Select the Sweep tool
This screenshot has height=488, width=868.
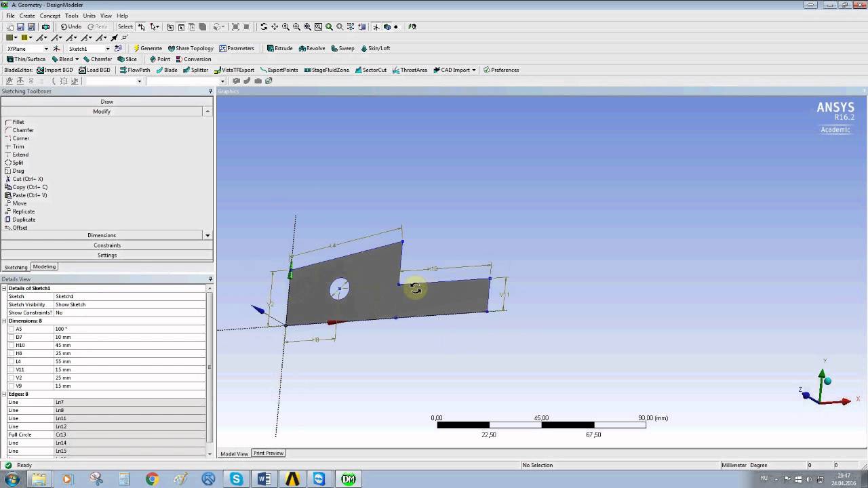[x=342, y=48]
